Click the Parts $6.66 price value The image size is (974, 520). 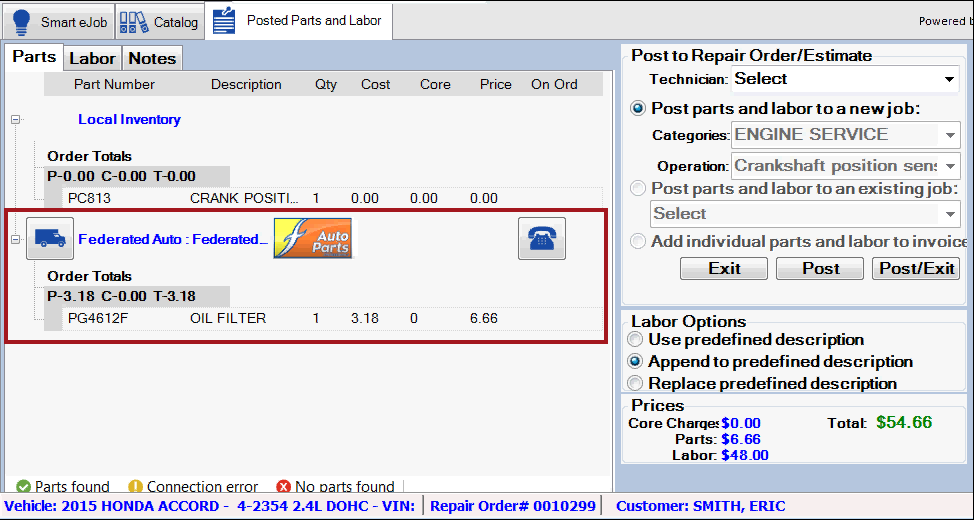click(x=741, y=439)
